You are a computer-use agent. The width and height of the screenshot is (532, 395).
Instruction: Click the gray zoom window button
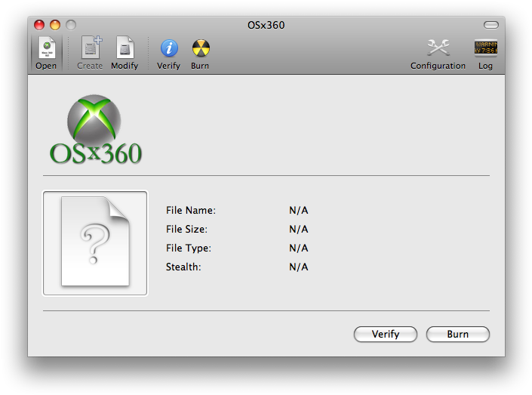[71, 25]
